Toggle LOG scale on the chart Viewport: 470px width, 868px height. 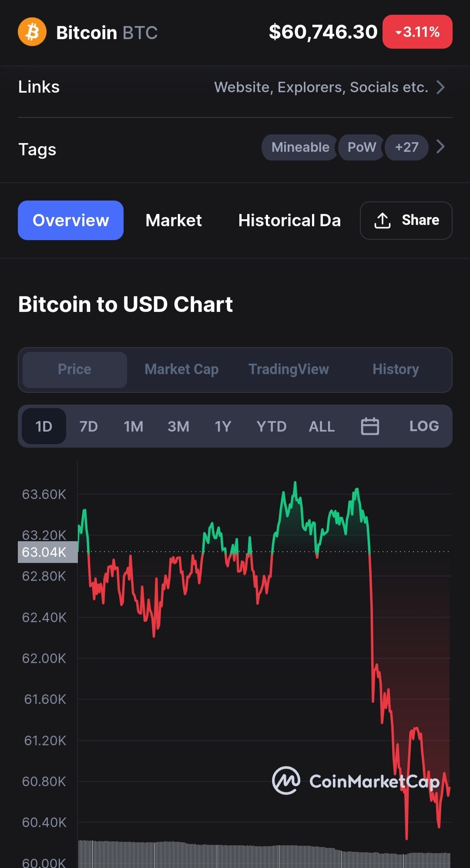424,426
